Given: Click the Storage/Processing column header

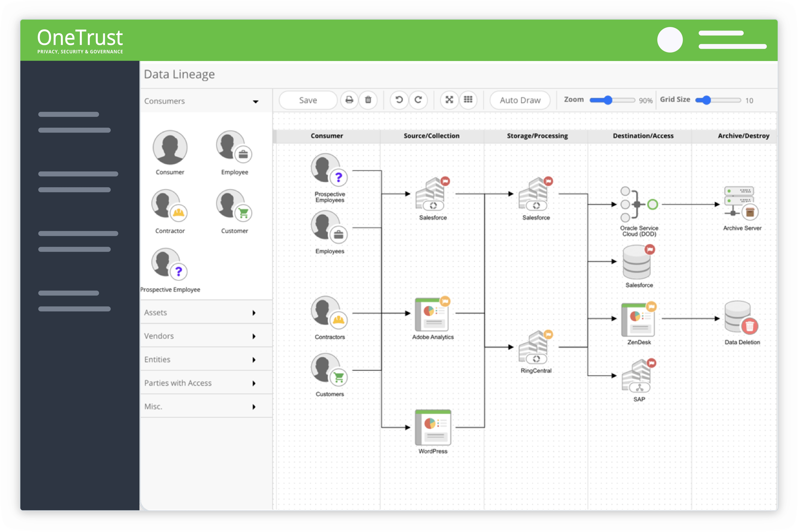Looking at the screenshot, I should 537,136.
